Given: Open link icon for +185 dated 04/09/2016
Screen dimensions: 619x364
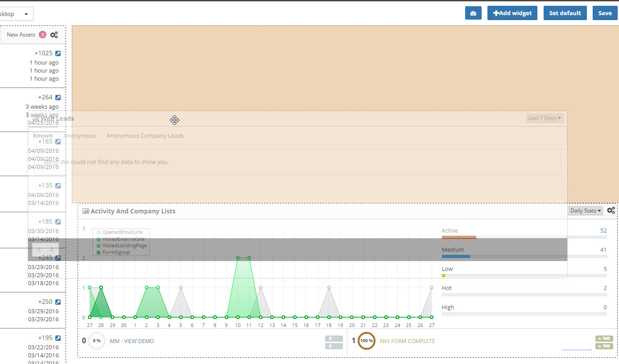Looking at the screenshot, I should (58, 142).
